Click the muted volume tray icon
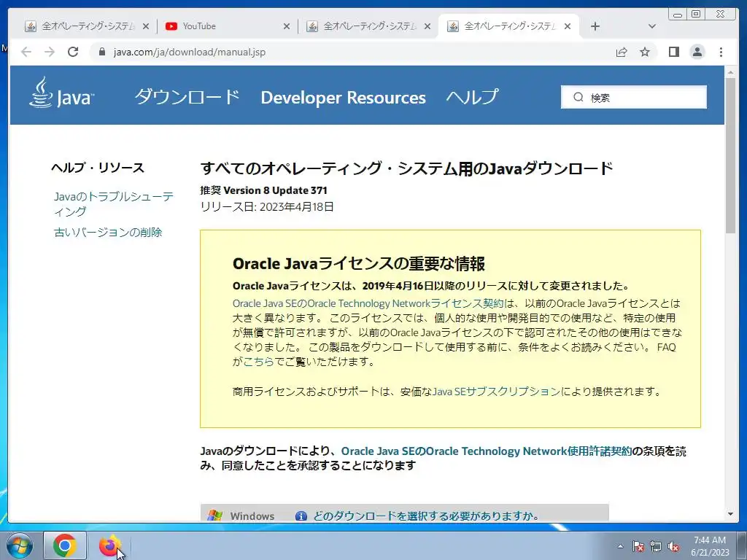This screenshot has width=747, height=560. 673,546
